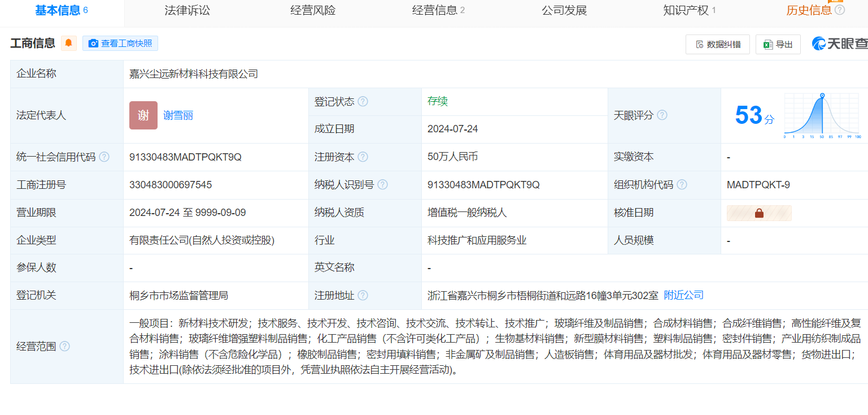Click the 天眼查 logo
868x415 pixels.
coord(840,44)
